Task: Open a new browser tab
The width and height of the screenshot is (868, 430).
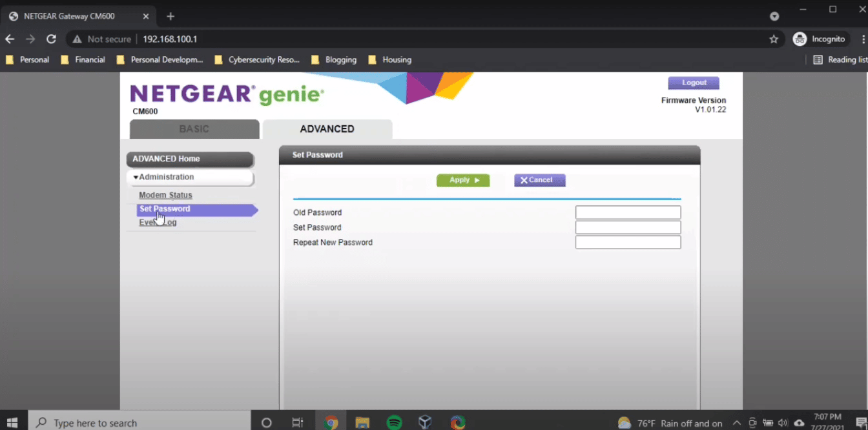Action: 170,16
